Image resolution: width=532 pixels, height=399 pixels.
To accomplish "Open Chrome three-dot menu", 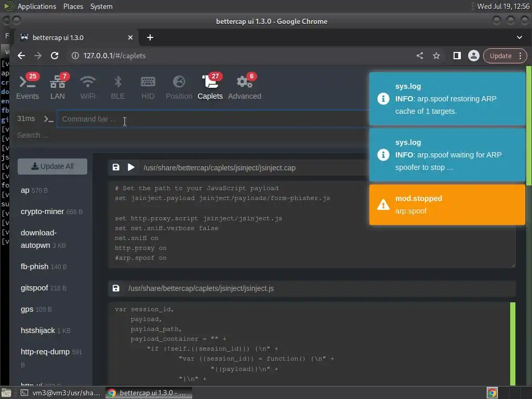I will tap(521, 56).
